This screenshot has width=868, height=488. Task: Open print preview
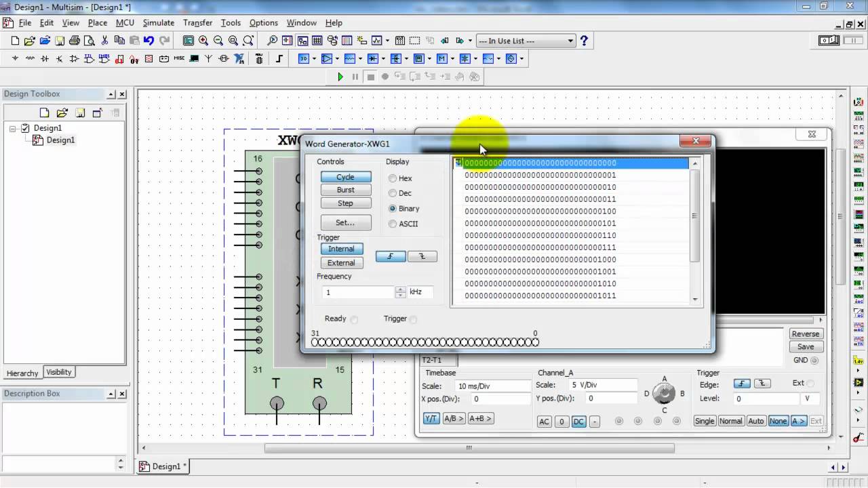pyautogui.click(x=89, y=41)
